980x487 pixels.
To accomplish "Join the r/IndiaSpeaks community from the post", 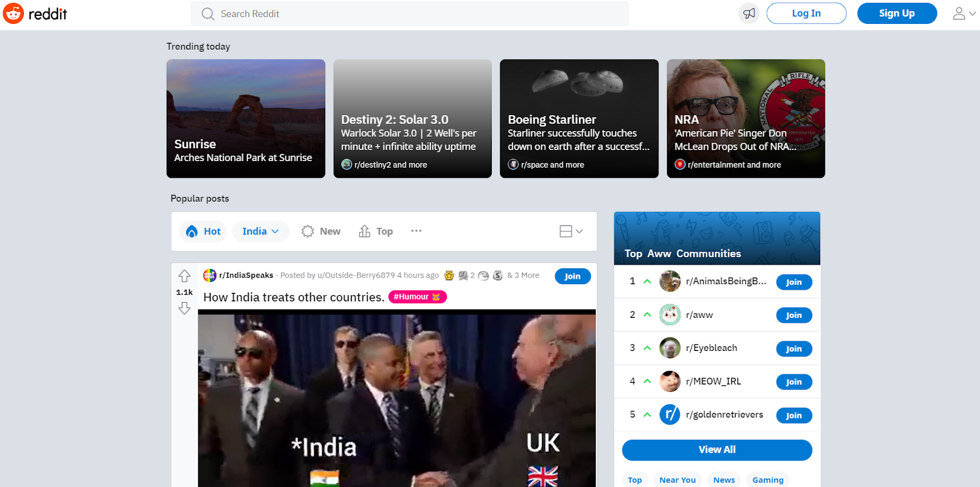I will [x=573, y=276].
